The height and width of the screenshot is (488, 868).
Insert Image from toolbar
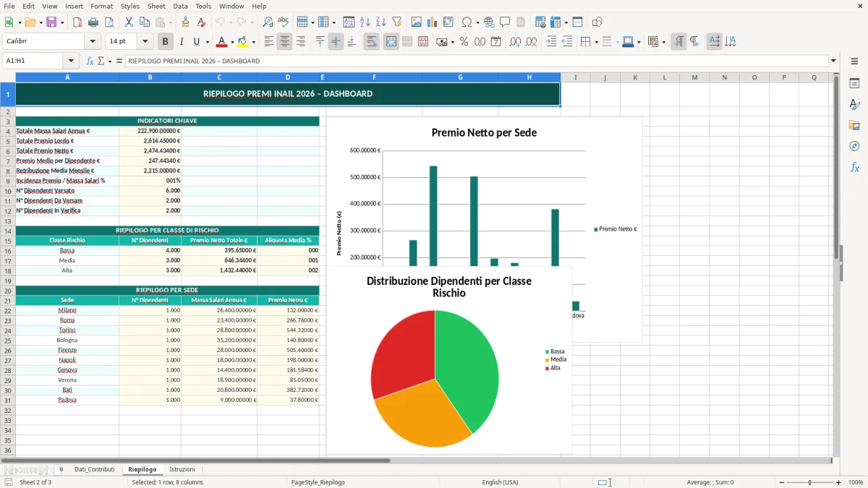point(417,22)
